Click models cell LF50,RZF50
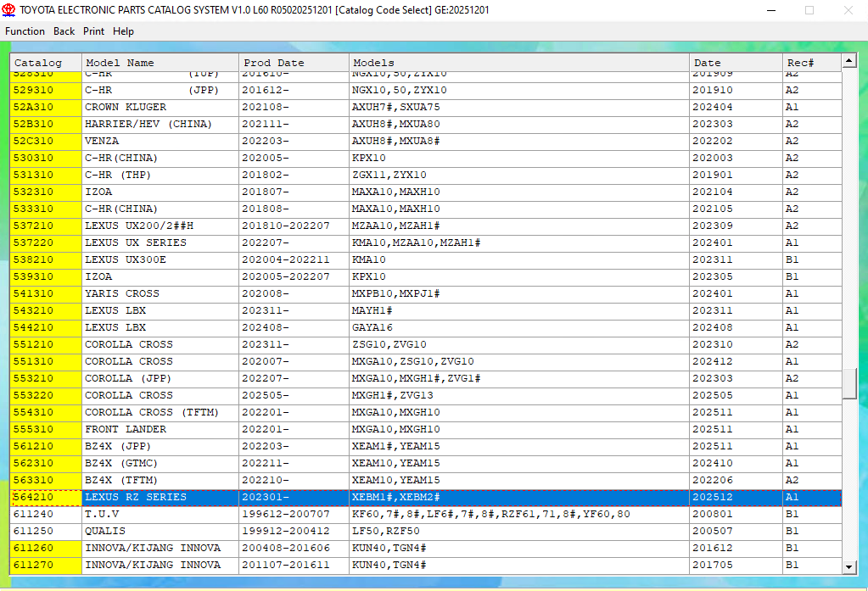 point(519,532)
